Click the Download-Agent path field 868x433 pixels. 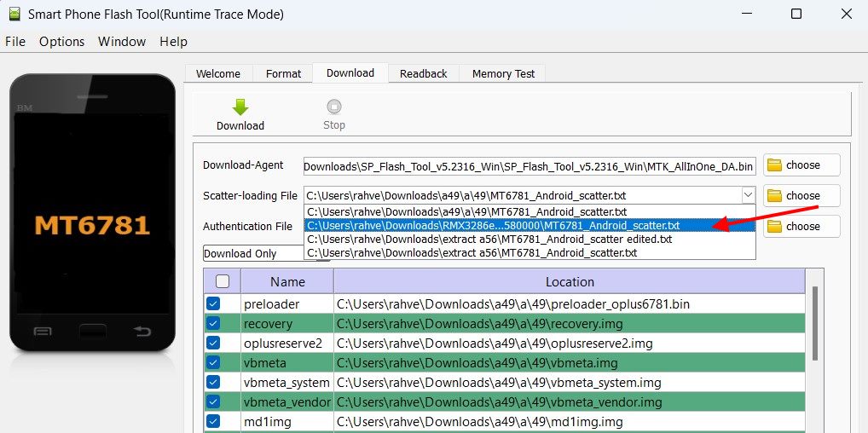529,165
